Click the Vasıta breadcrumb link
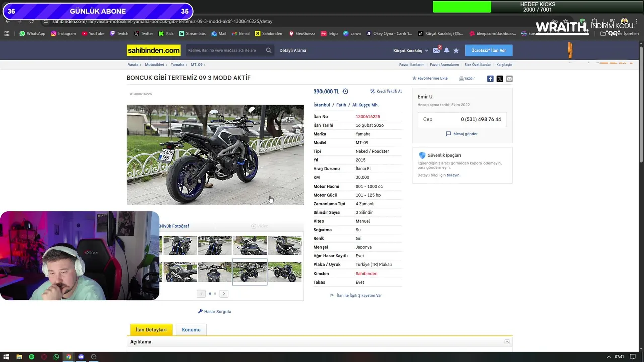Screen dimensions: 644x362 click(133, 65)
